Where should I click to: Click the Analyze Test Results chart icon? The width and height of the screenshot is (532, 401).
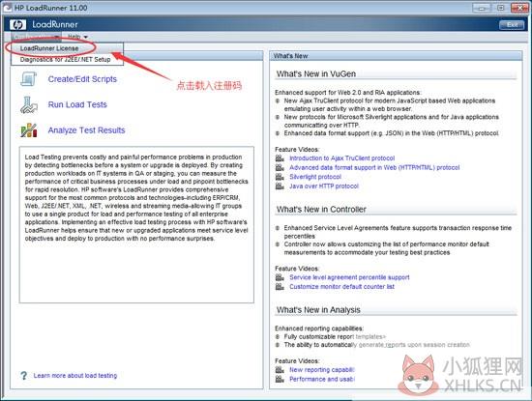[x=29, y=130]
